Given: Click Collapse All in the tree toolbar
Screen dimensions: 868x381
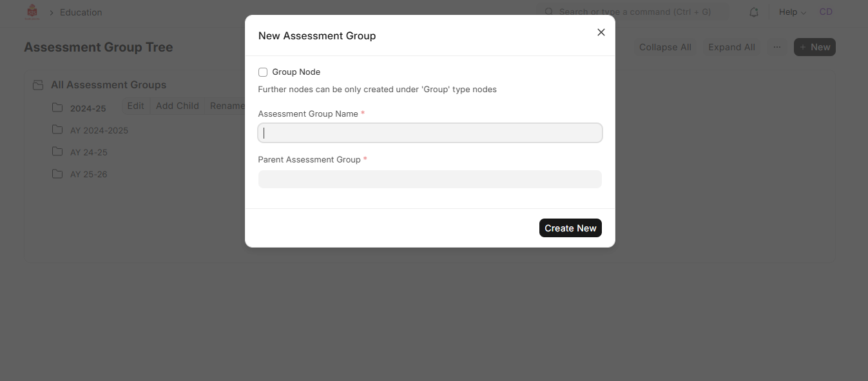Looking at the screenshot, I should tap(665, 47).
